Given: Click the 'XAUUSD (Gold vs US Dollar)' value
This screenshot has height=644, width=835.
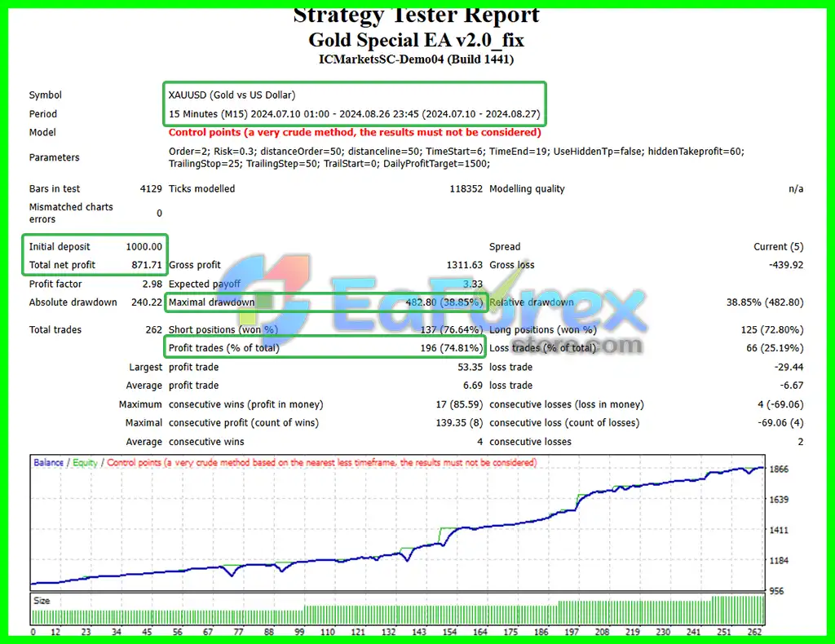Looking at the screenshot, I should 232,95.
